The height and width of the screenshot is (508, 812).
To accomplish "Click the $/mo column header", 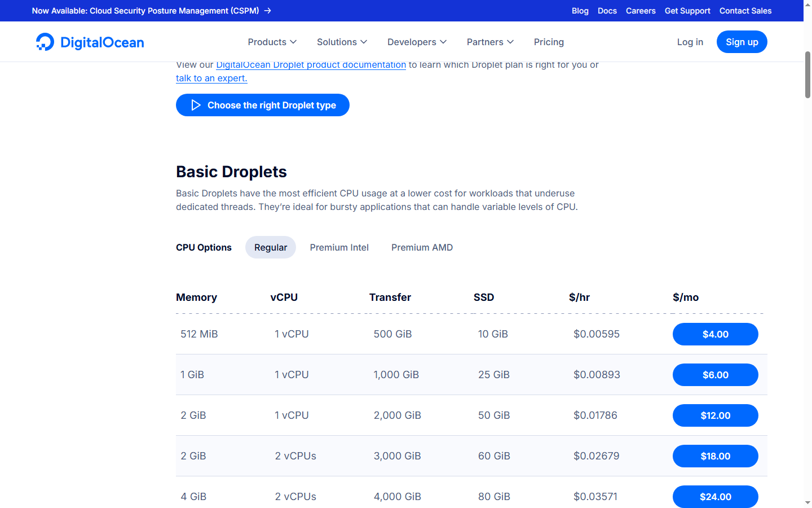I will 686,297.
